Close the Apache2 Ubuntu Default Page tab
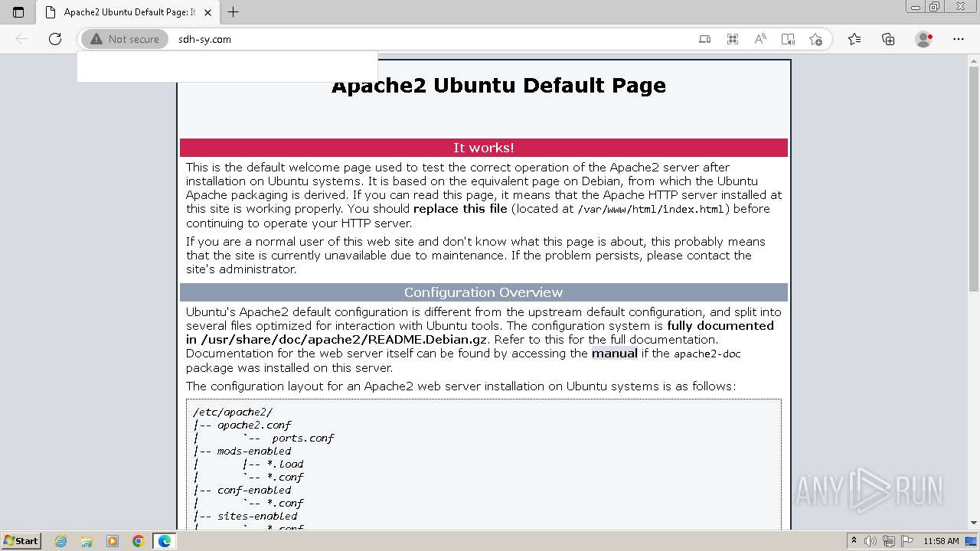 pyautogui.click(x=207, y=12)
